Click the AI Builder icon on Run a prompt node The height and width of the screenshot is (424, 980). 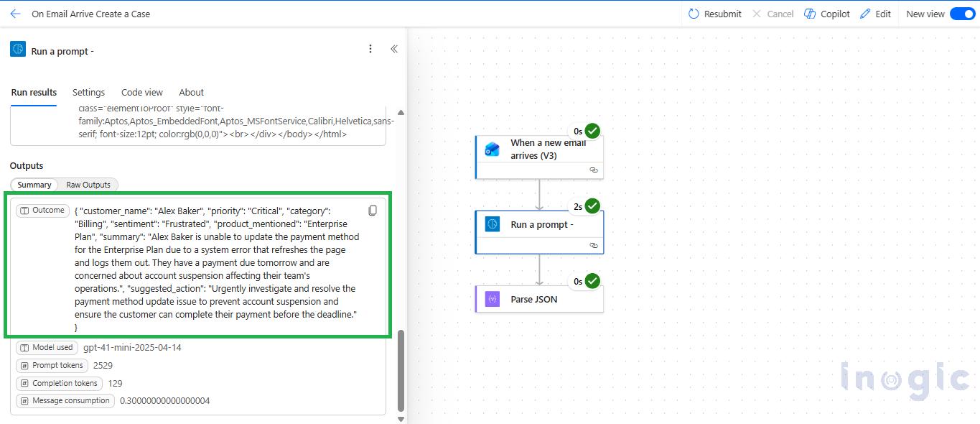[x=492, y=223]
